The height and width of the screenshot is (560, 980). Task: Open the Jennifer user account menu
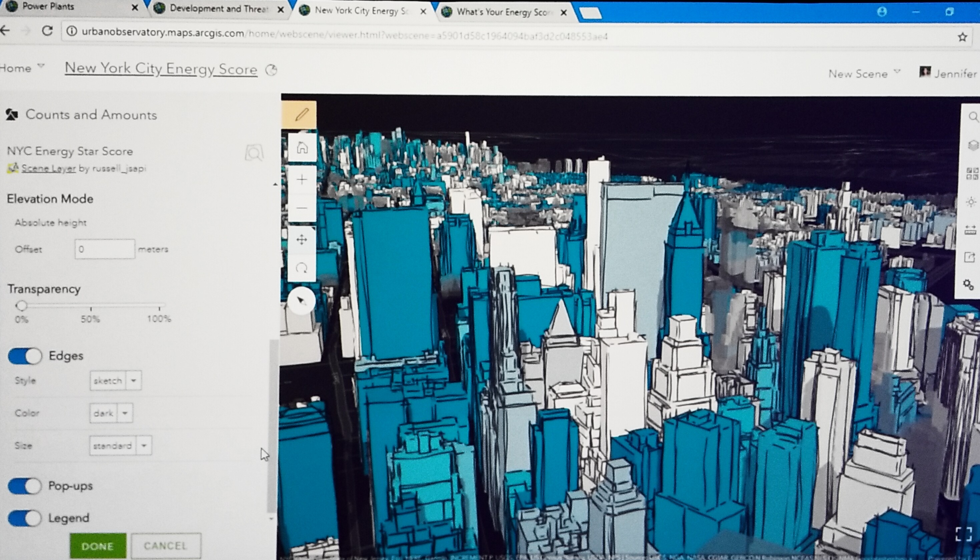(947, 73)
